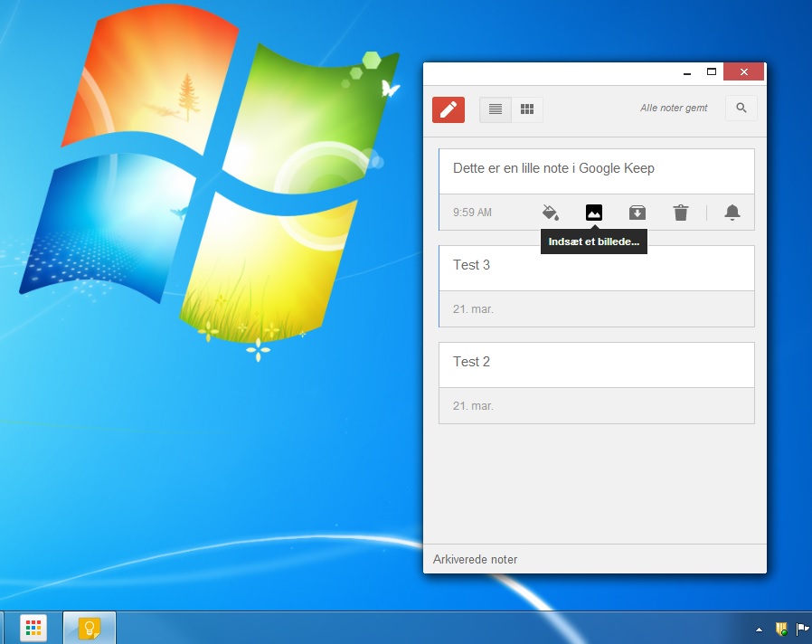Click the Chrome App Launcher taskbar icon
Viewport: 812px width, 644px height.
[33, 628]
